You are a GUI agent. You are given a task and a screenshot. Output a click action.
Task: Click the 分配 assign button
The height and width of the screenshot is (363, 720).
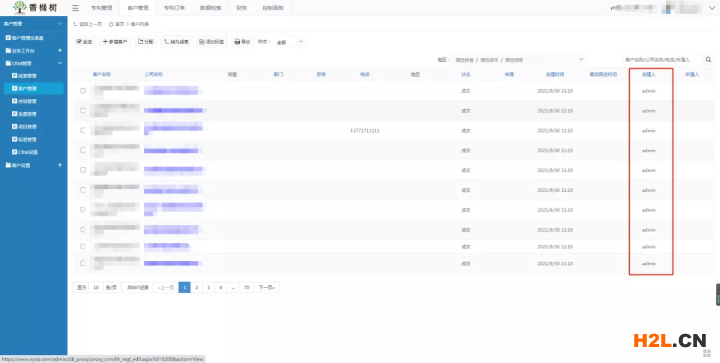pyautogui.click(x=146, y=42)
